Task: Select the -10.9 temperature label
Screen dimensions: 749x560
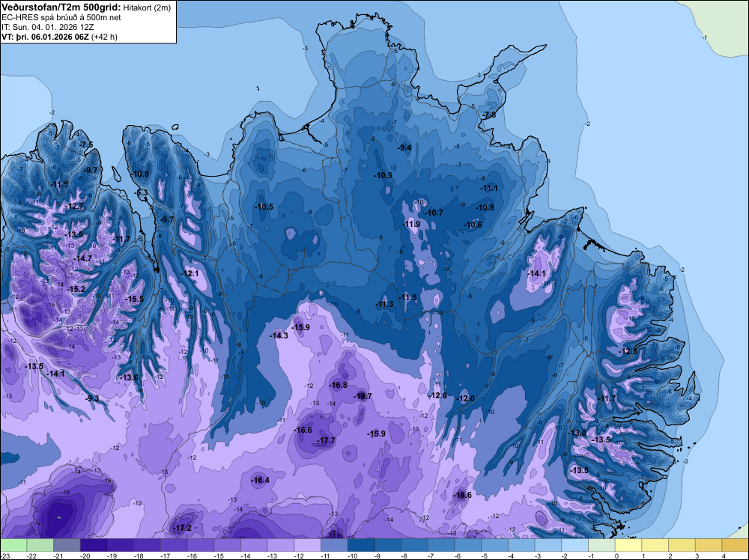Action: (x=140, y=174)
